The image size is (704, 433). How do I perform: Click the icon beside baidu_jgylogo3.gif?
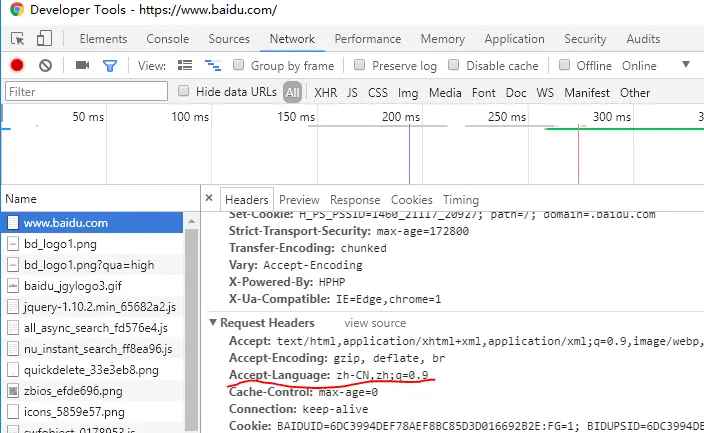(x=13, y=286)
